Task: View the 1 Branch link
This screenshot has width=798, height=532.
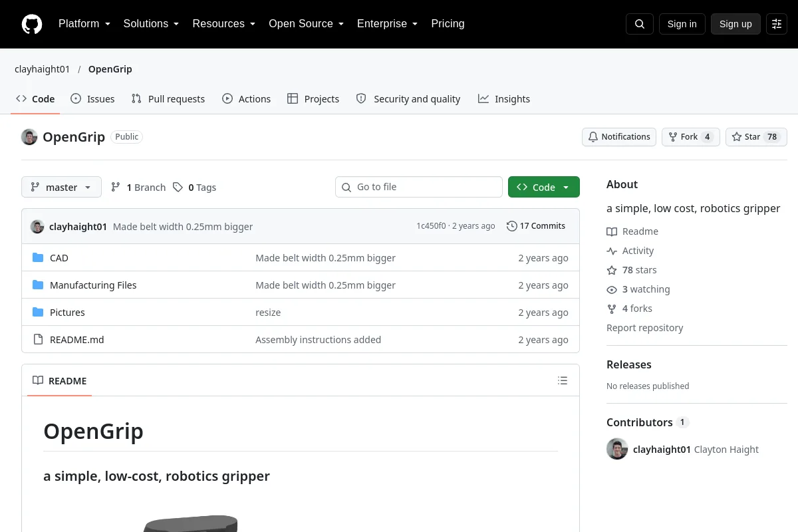Action: pos(138,188)
